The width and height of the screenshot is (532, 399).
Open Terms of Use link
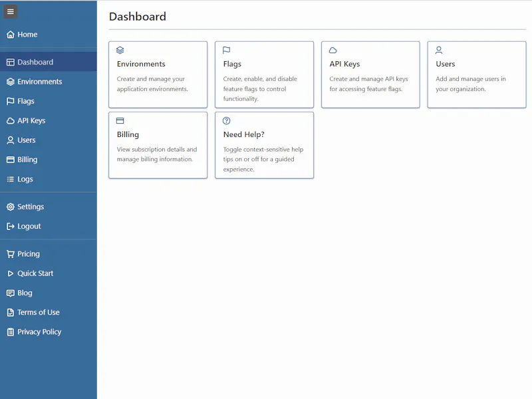tap(48, 313)
